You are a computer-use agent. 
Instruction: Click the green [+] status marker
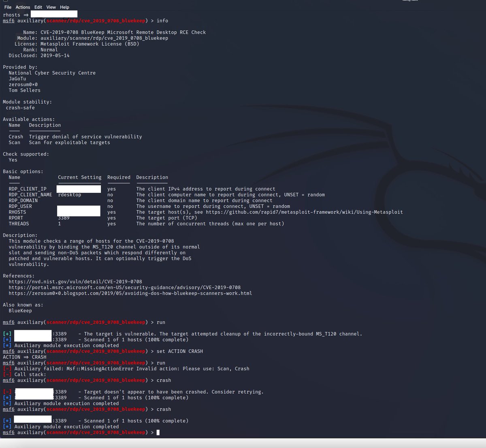7,334
